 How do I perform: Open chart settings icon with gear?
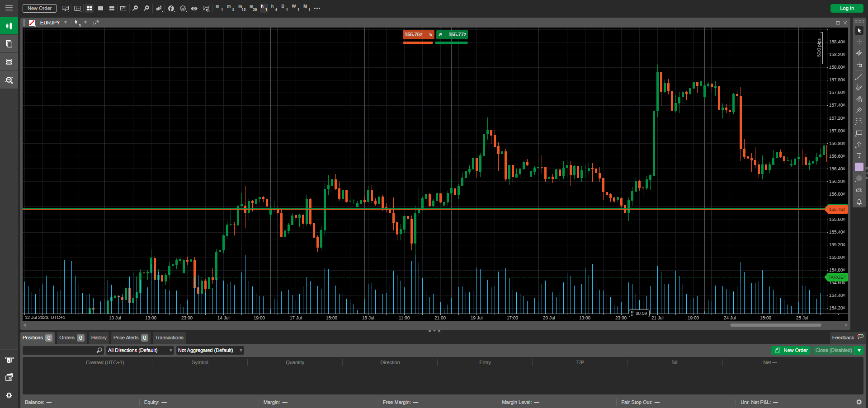point(206,9)
